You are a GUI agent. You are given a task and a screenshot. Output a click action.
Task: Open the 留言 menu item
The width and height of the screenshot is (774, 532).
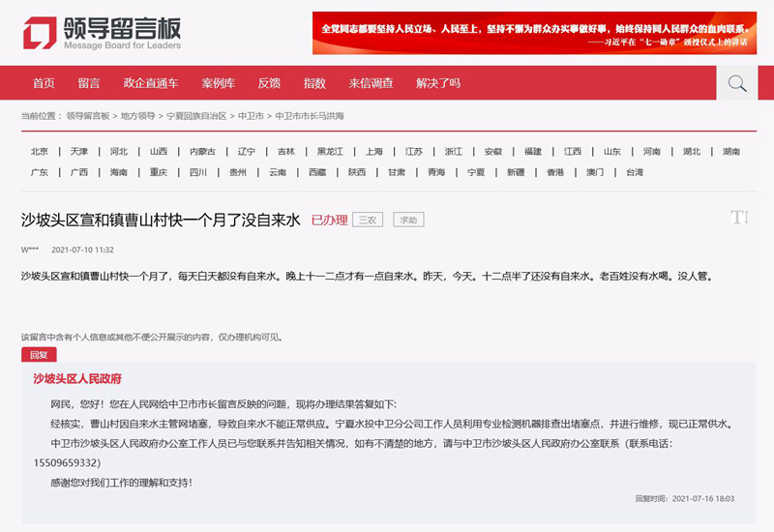(89, 83)
